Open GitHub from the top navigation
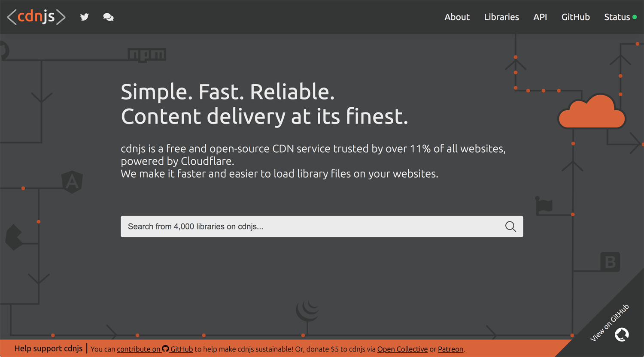The image size is (644, 357). click(576, 17)
